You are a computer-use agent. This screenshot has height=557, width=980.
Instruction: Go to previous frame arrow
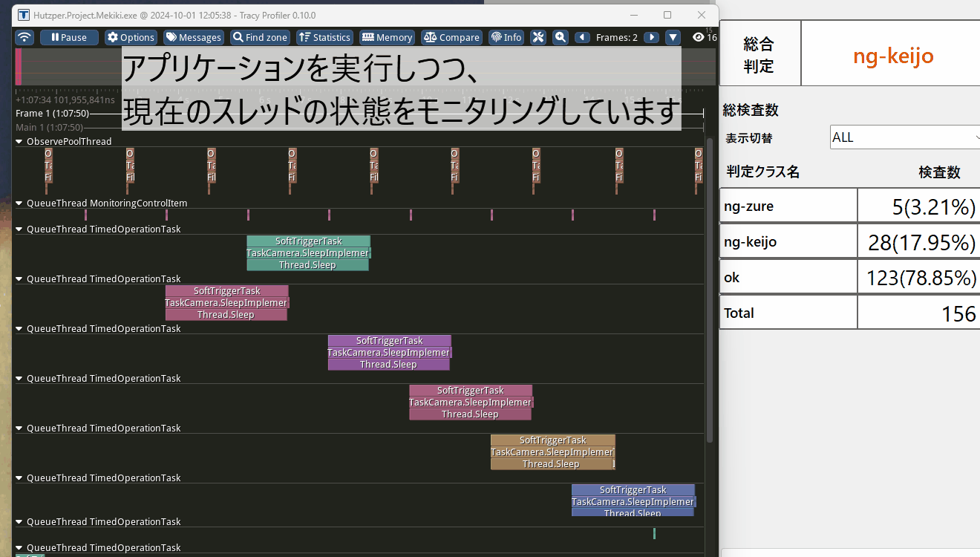click(582, 37)
